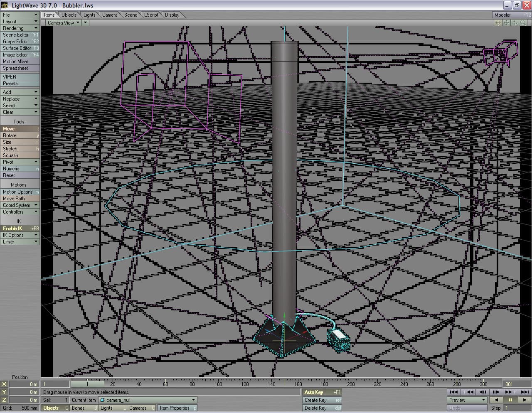Open the Scene Editor
The image size is (532, 413).
pos(20,35)
